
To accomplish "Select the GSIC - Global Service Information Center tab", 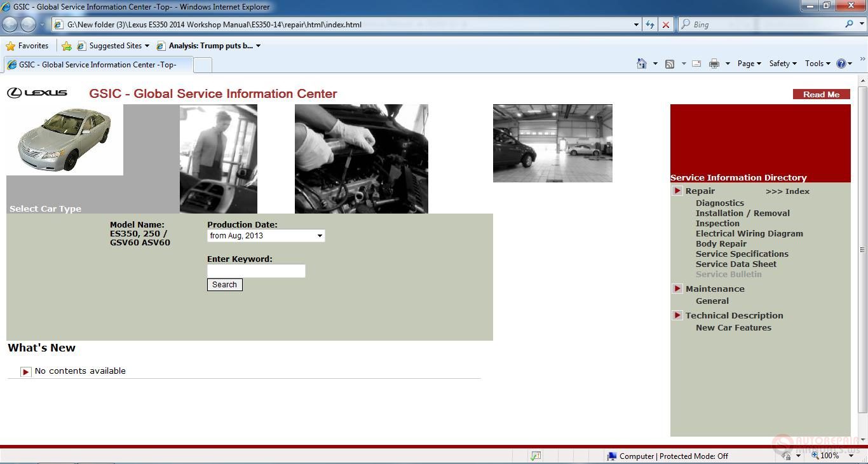I will click(97, 65).
